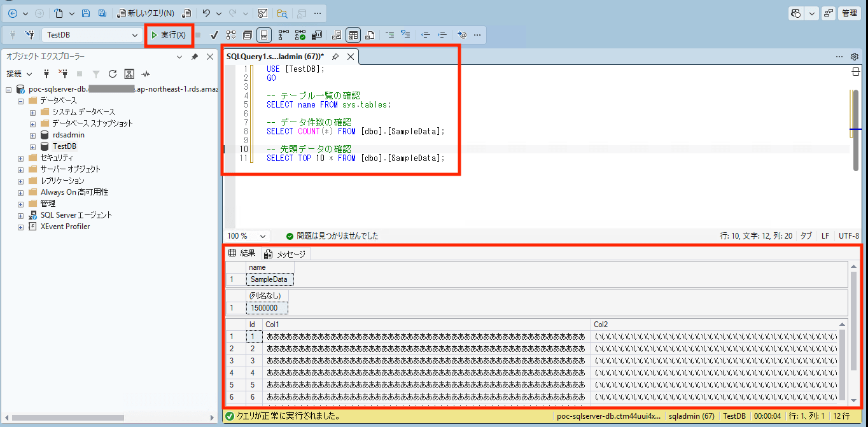Expand the TestDB database node
This screenshot has width=868, height=427.
coord(32,146)
